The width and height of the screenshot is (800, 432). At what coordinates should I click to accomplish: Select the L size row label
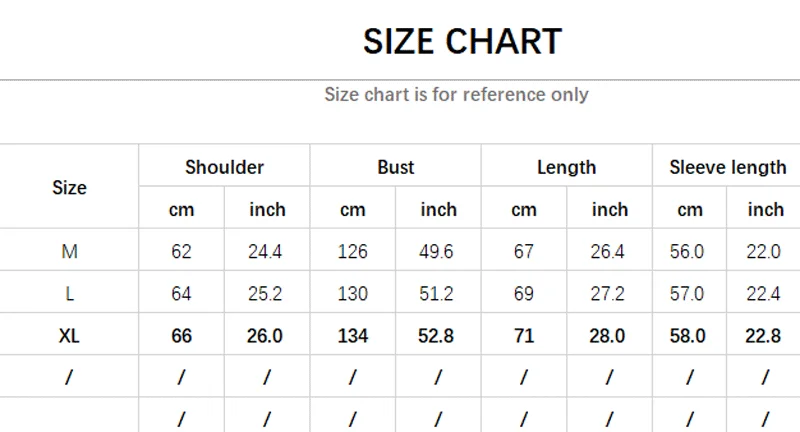[69, 294]
